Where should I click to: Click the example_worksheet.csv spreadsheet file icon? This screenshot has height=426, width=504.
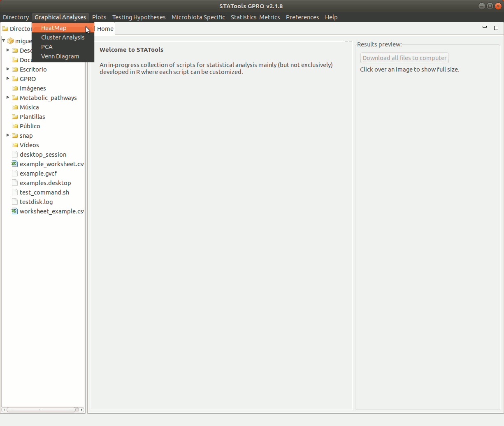(15, 164)
